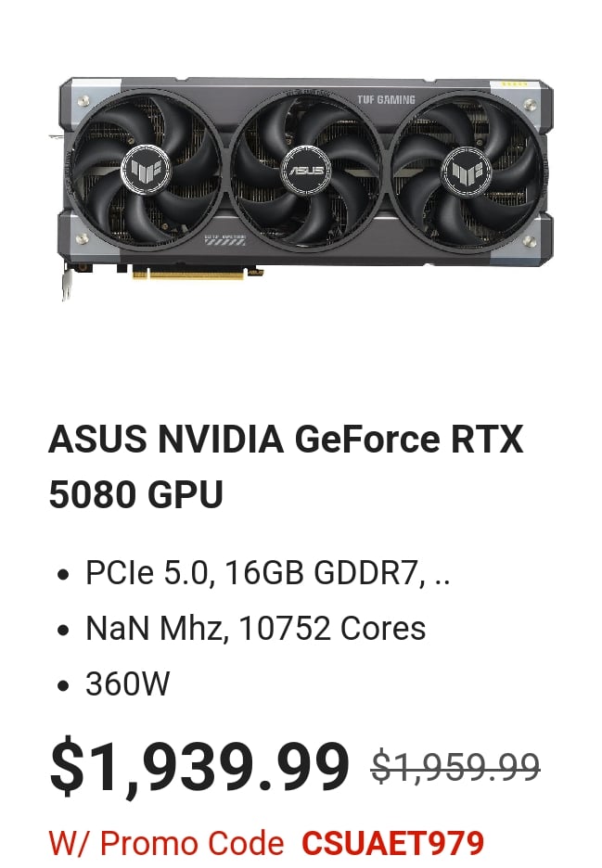Select the 360W power spec line

click(x=127, y=683)
